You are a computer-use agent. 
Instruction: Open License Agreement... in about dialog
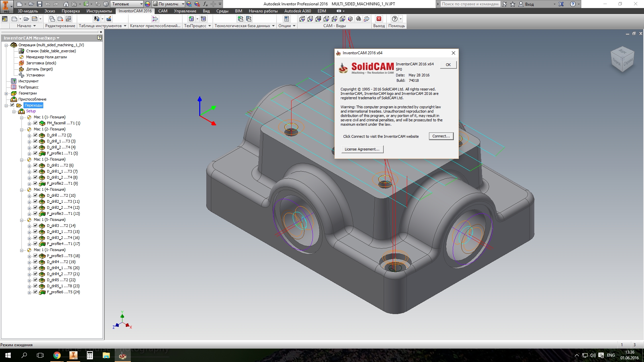pos(362,149)
